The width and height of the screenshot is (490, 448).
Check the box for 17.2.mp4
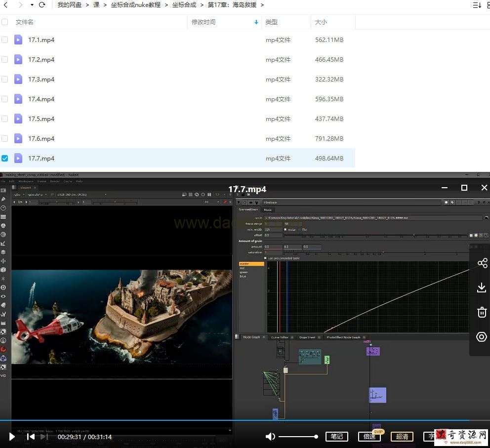pyautogui.click(x=4, y=59)
